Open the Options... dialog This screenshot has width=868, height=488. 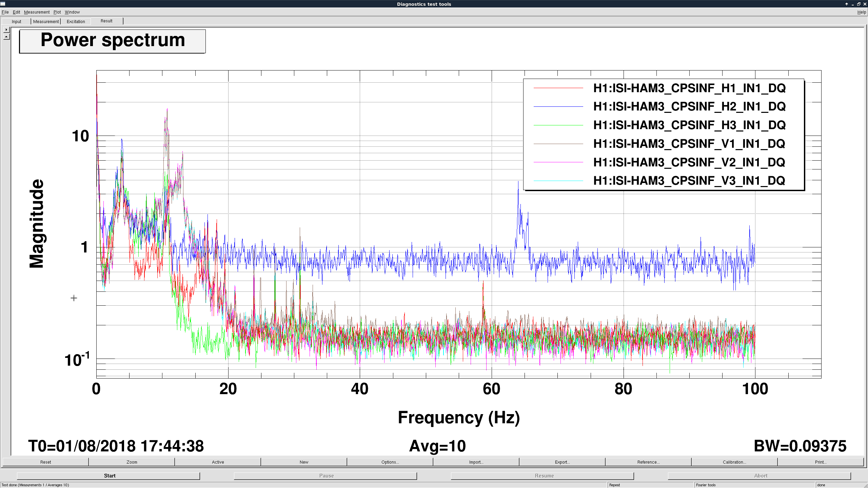pos(390,462)
